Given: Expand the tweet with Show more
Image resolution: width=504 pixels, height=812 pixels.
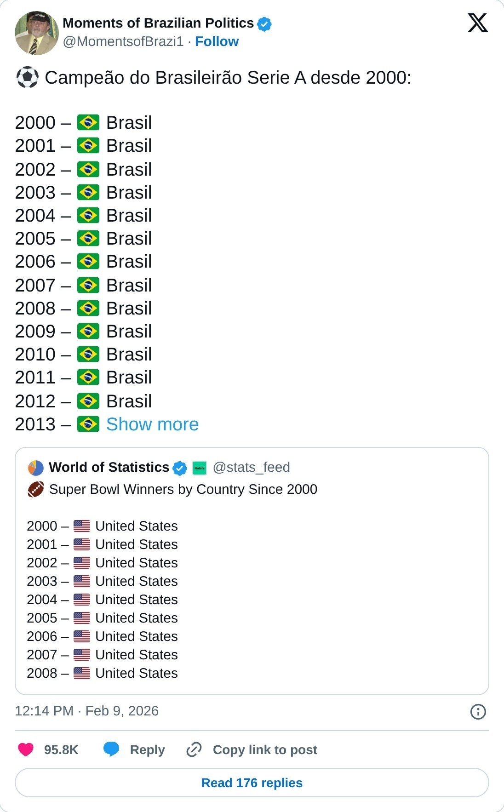Looking at the screenshot, I should point(152,424).
